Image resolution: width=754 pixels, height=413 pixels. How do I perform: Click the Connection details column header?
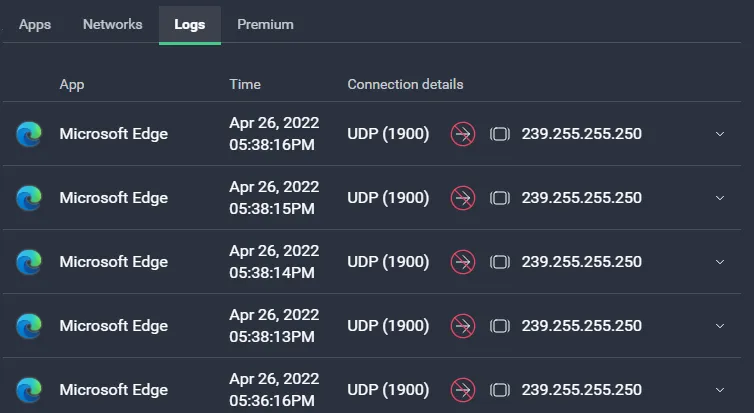click(405, 84)
